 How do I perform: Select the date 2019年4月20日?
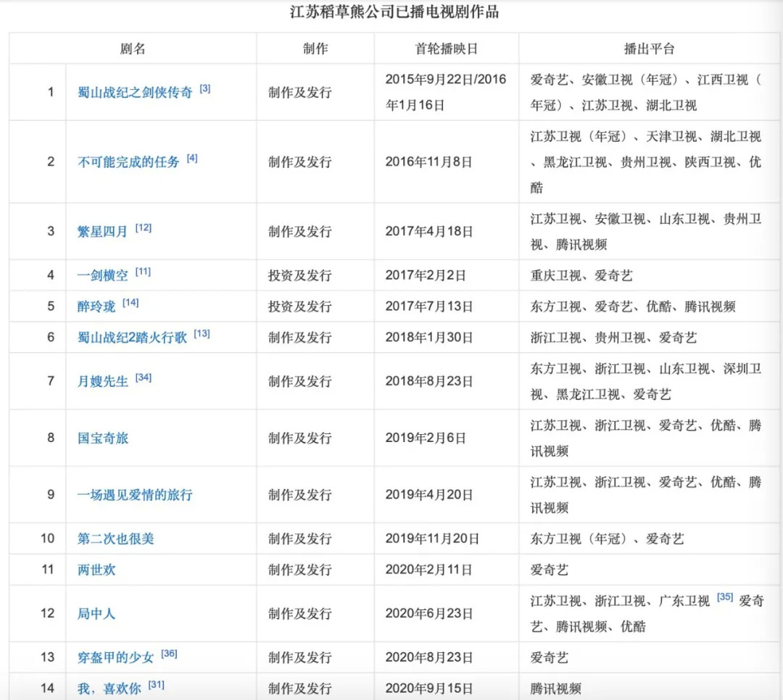[429, 496]
